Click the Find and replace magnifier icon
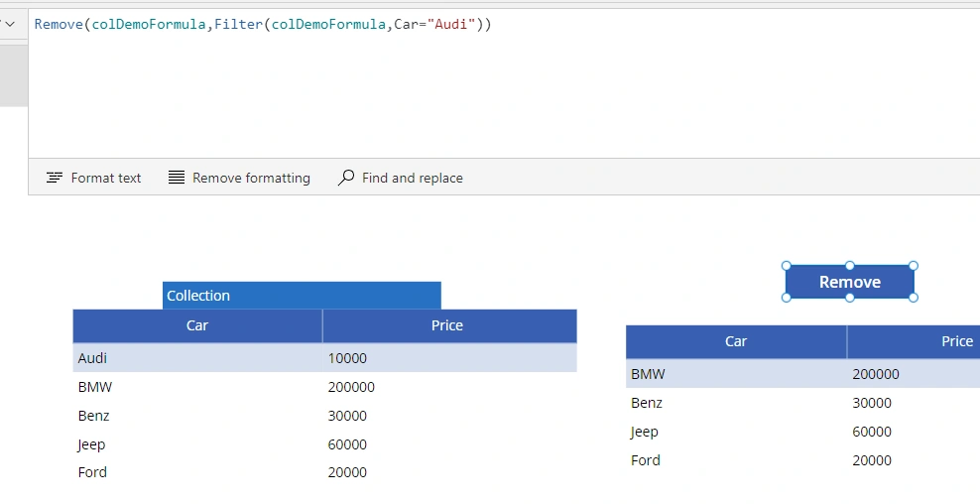980x504 pixels. (x=345, y=178)
